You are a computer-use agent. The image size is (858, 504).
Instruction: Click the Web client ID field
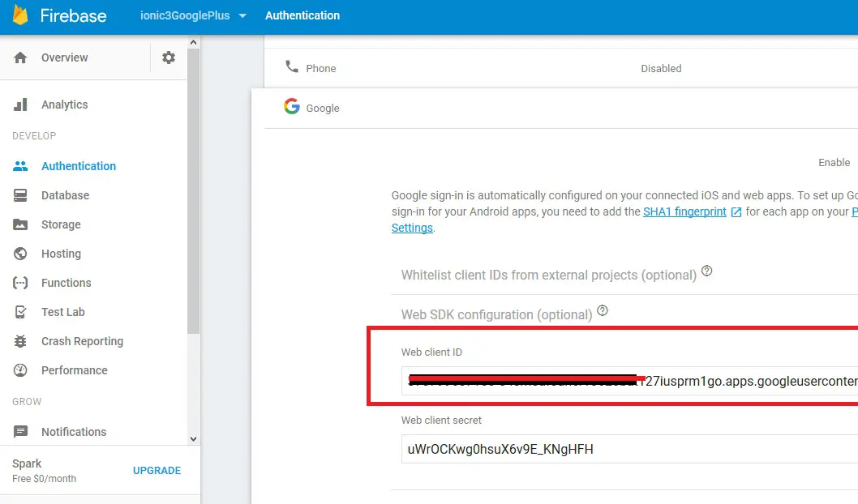629,381
